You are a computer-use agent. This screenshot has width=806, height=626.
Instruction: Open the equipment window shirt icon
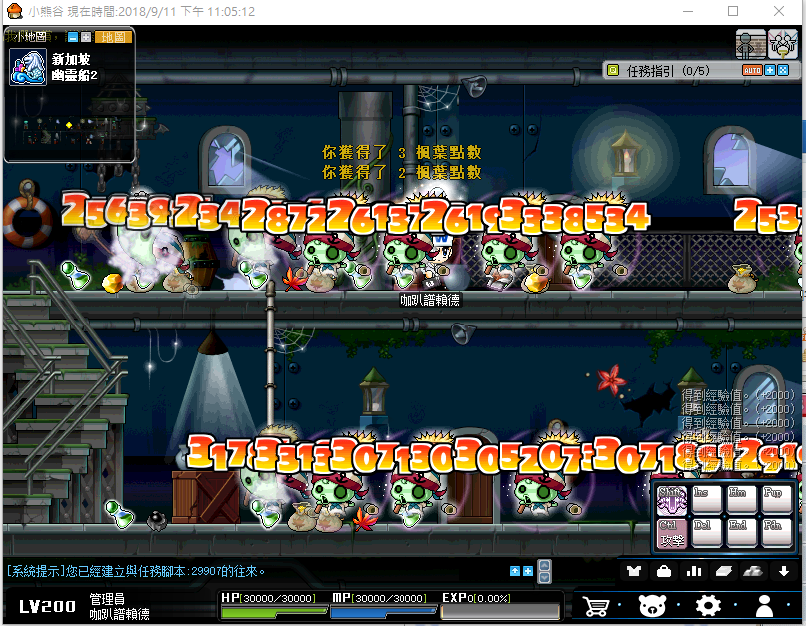click(x=634, y=571)
